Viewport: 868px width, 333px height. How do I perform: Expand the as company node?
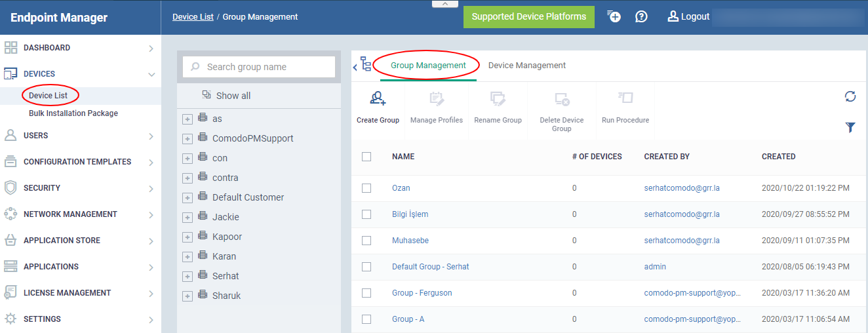(187, 119)
